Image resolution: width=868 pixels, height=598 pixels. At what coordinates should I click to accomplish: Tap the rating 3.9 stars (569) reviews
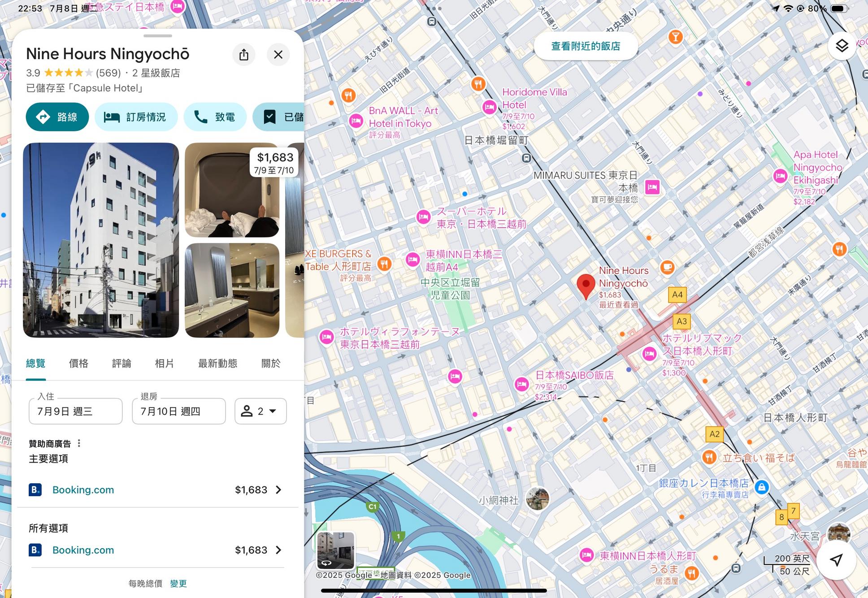[74, 73]
